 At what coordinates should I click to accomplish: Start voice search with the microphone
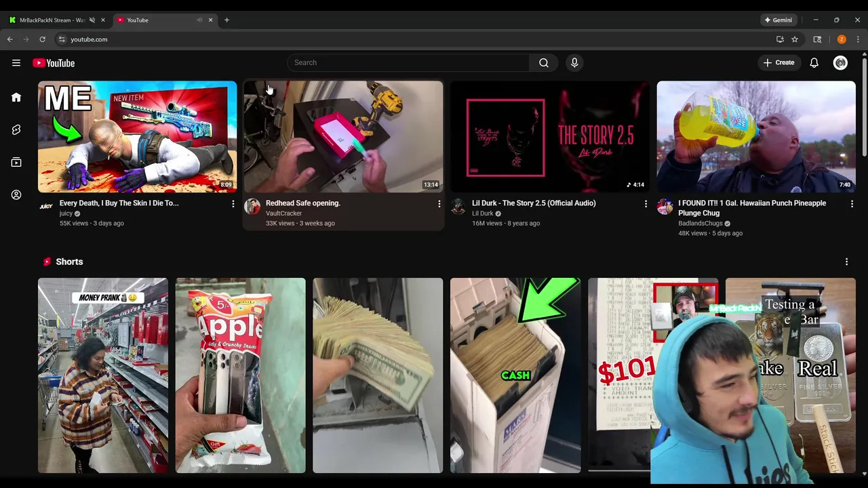click(574, 63)
